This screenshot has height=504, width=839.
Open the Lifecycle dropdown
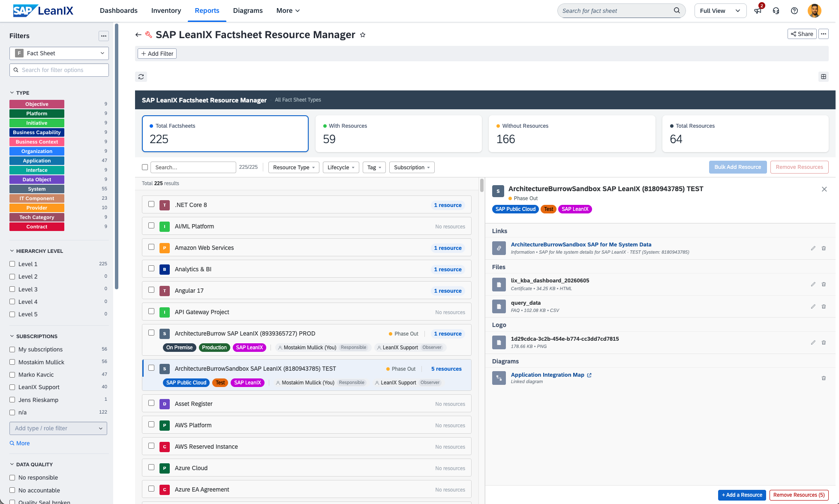tap(341, 167)
